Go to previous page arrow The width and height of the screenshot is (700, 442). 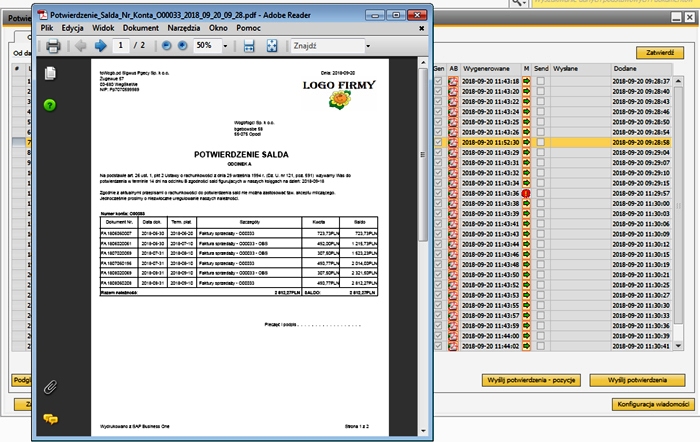tap(81, 46)
